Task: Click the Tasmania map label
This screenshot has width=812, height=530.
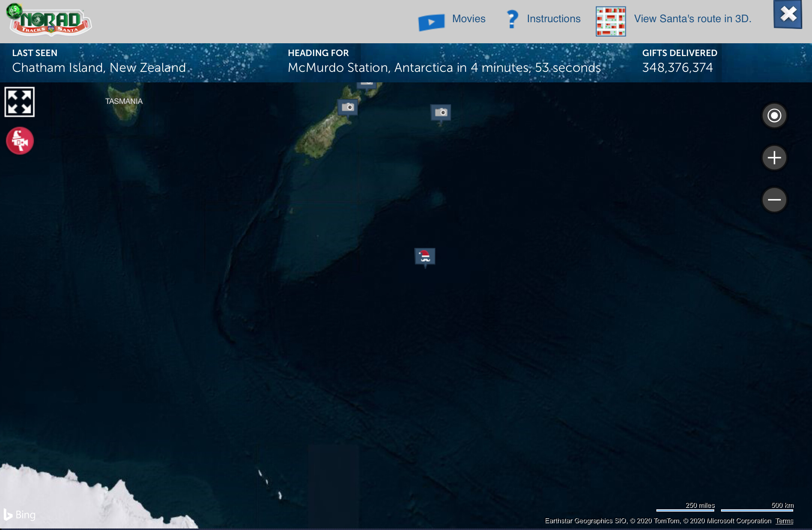Action: [x=124, y=101]
